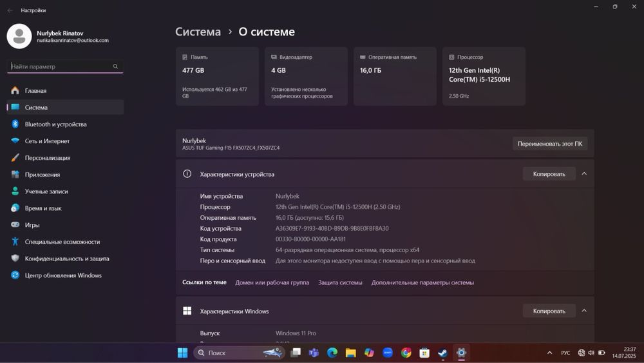The width and height of the screenshot is (644, 363).
Task: Collapse Характеристики устройства section chevron
Action: click(584, 174)
